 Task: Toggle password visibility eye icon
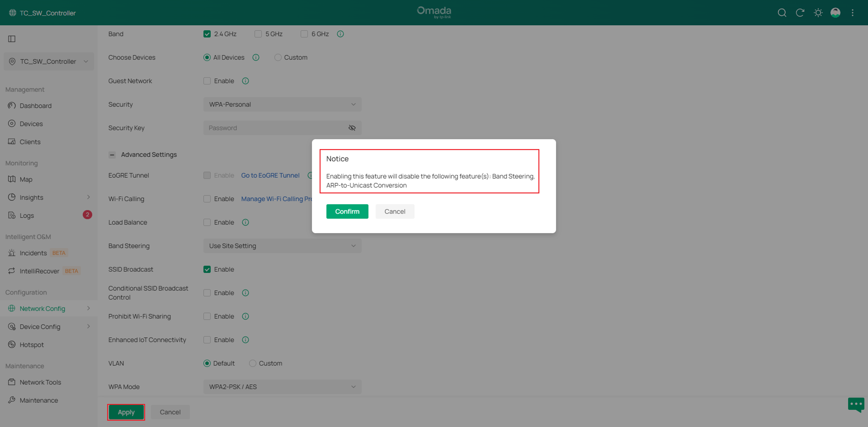pyautogui.click(x=352, y=128)
